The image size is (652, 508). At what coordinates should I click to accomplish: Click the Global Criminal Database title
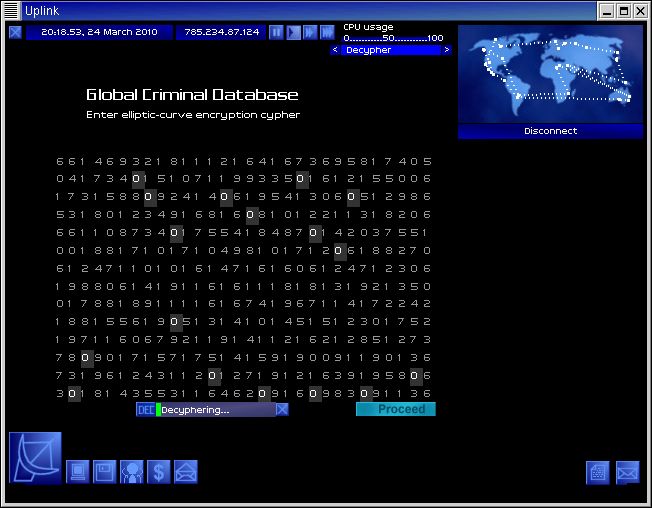pos(192,95)
